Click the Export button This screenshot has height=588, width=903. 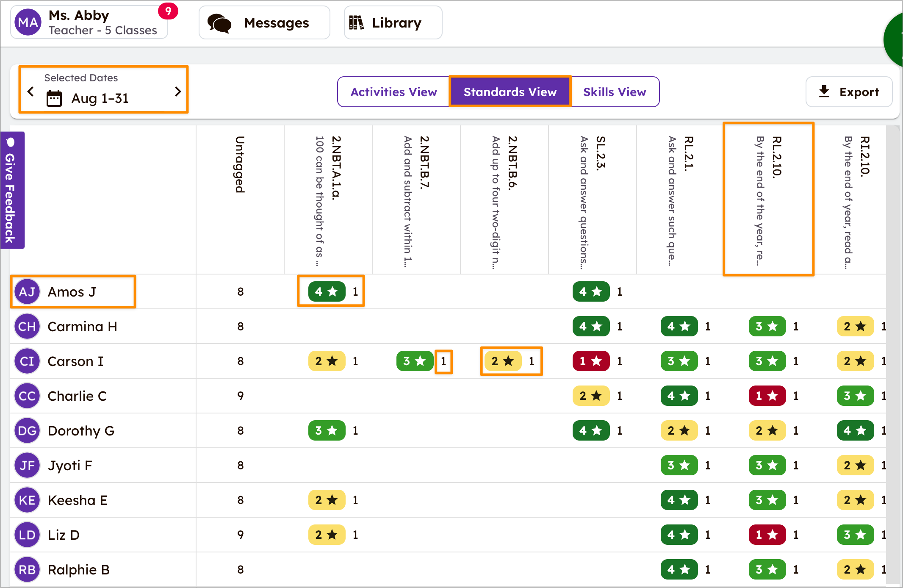tap(849, 92)
